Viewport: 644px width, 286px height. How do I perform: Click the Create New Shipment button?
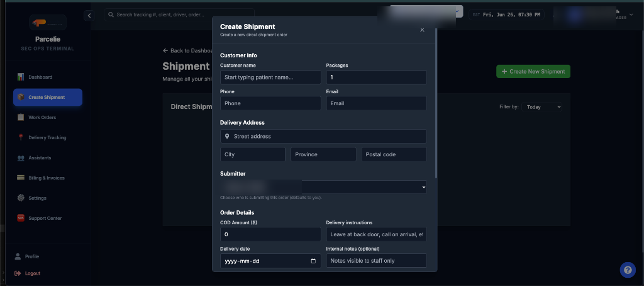click(x=533, y=72)
